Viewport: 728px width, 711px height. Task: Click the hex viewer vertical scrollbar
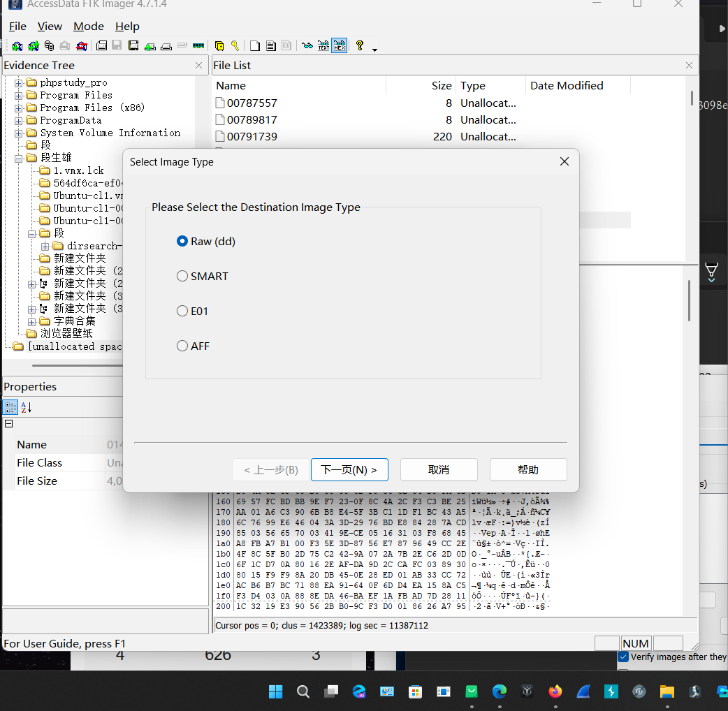689,302
